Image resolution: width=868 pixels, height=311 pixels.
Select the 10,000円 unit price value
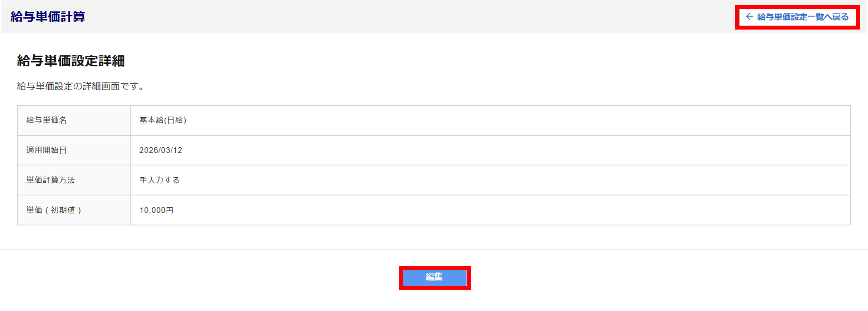point(156,210)
